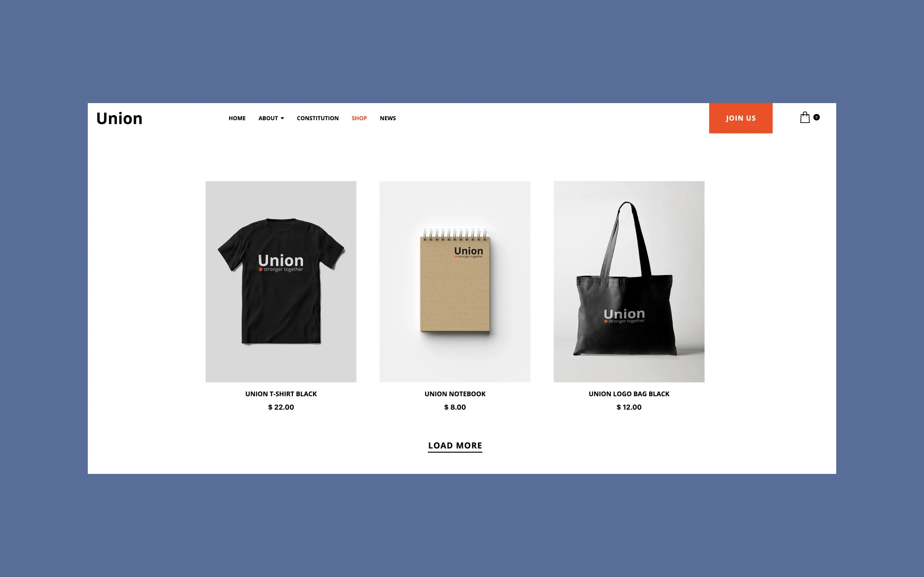
Task: Expand the About dropdown arrow
Action: pos(282,118)
